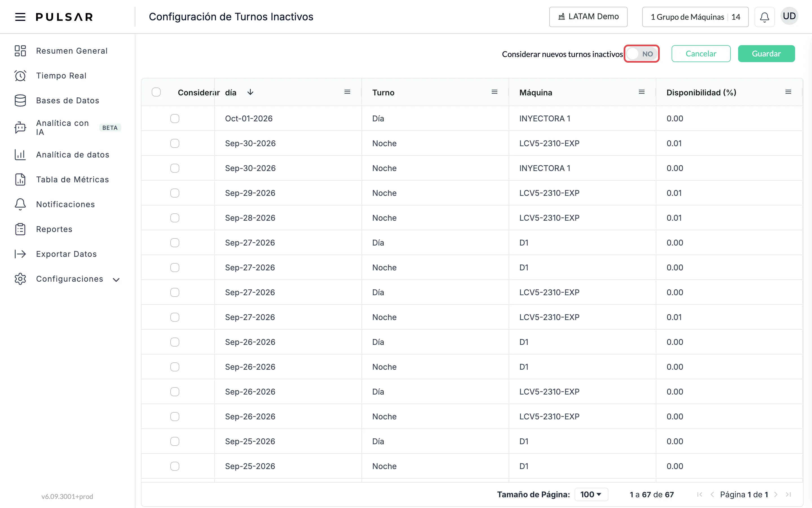Open the día column menu icon

click(347, 92)
